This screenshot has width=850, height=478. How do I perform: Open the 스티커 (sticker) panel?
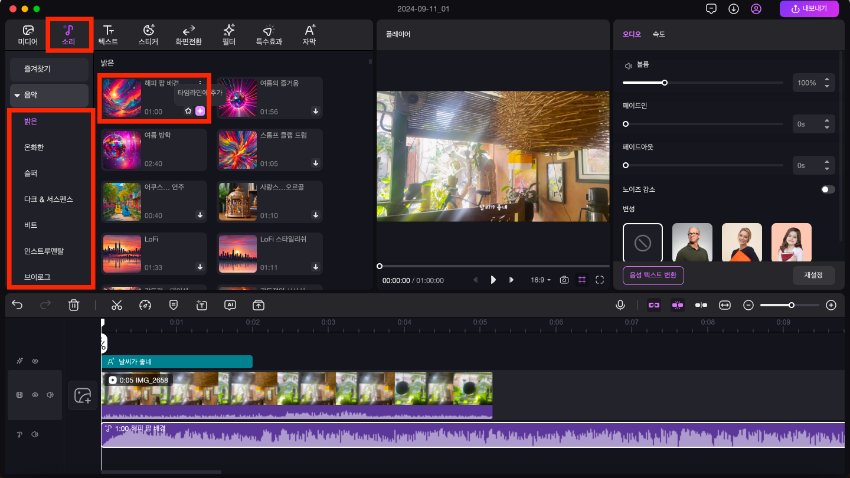148,35
